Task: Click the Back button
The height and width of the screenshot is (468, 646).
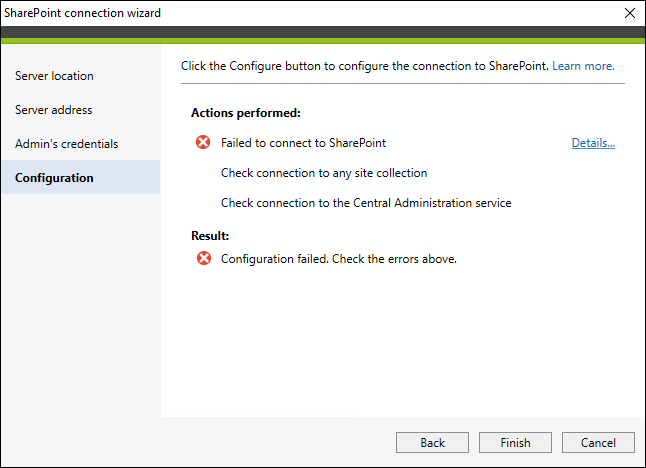Action: (x=432, y=442)
